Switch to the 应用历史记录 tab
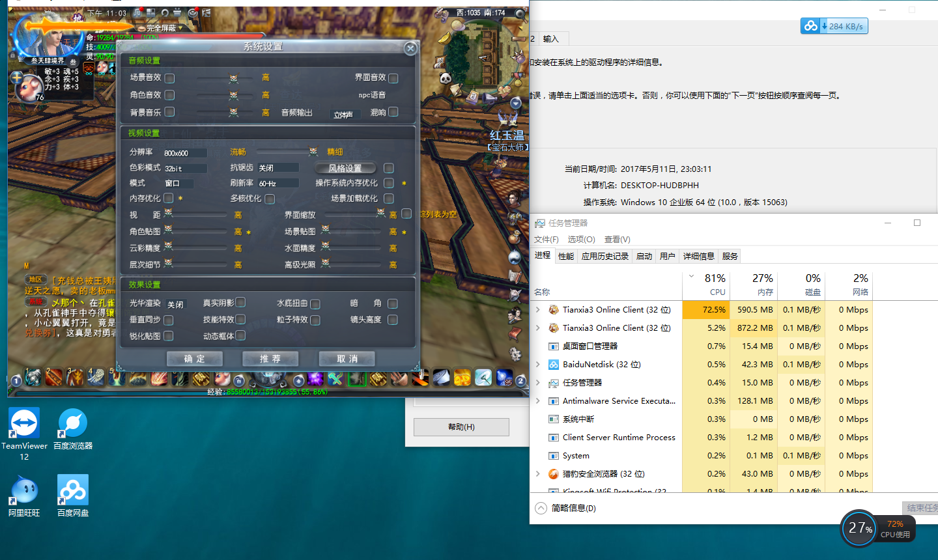This screenshot has width=938, height=560. coord(605,257)
